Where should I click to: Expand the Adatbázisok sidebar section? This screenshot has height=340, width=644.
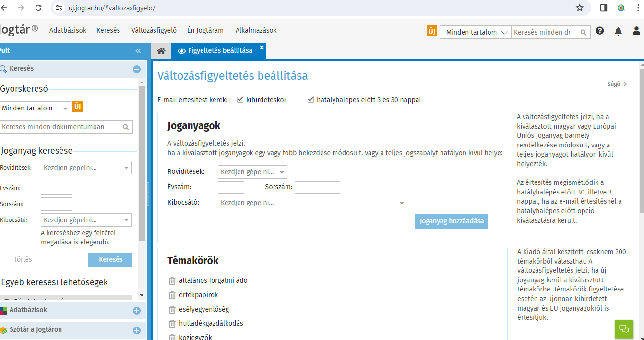(136, 311)
